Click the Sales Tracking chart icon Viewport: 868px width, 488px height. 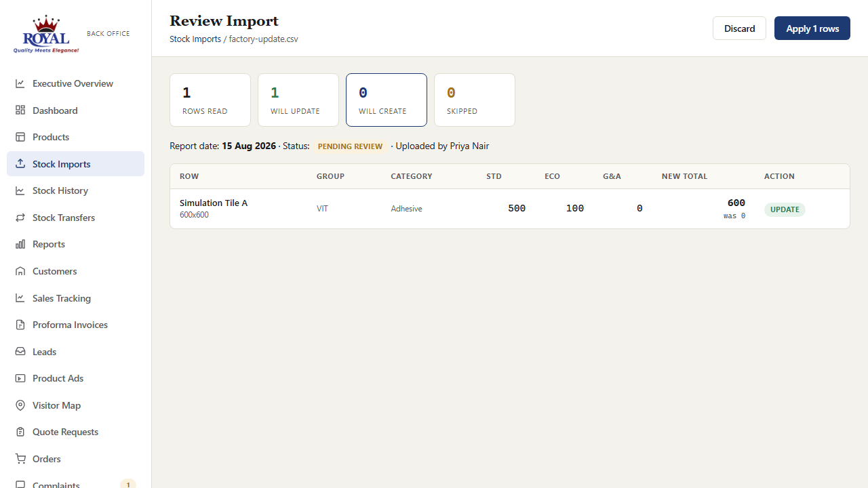20,298
